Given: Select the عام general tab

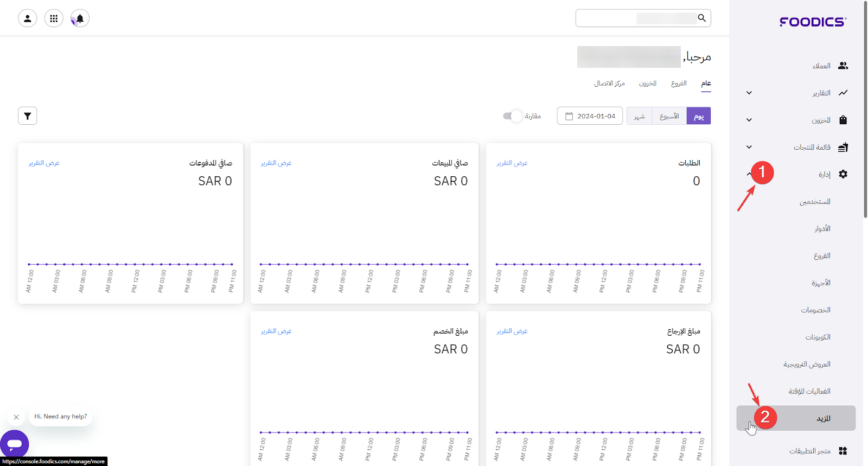Looking at the screenshot, I should 706,84.
